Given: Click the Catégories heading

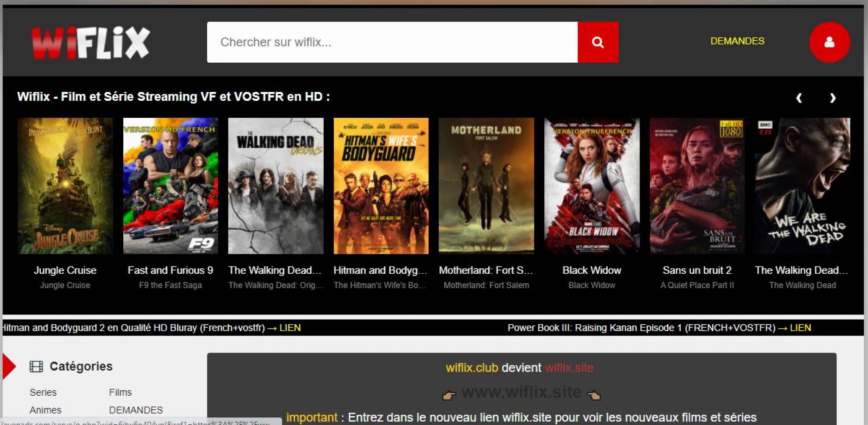Looking at the screenshot, I should tap(81, 367).
